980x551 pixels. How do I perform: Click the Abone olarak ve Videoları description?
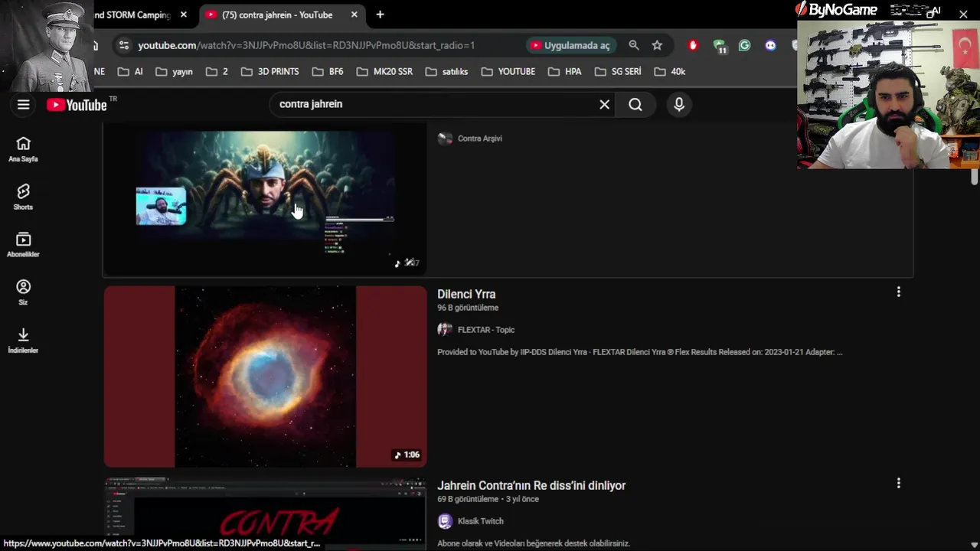(x=534, y=543)
